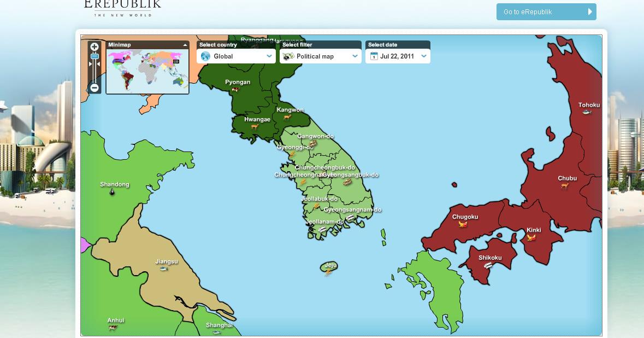The height and width of the screenshot is (338, 644).
Task: Select the Jeollabuk-do region label
Action: (x=319, y=199)
